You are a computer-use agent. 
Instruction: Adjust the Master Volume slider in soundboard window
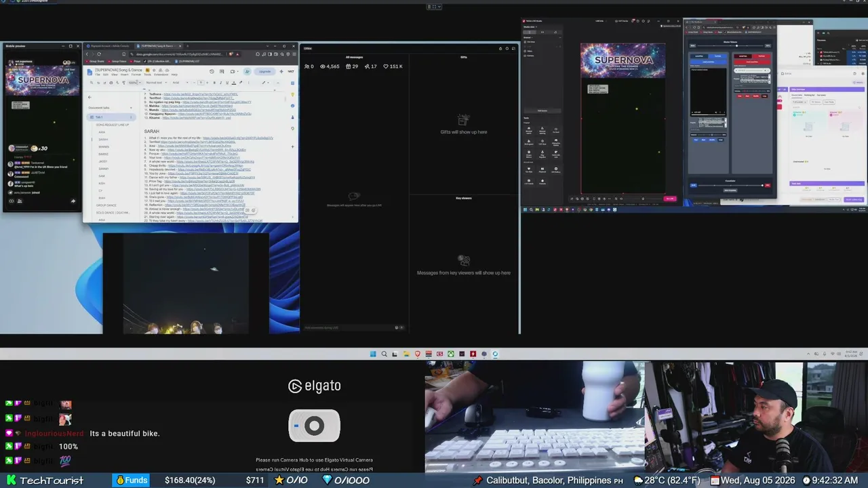[732, 46]
